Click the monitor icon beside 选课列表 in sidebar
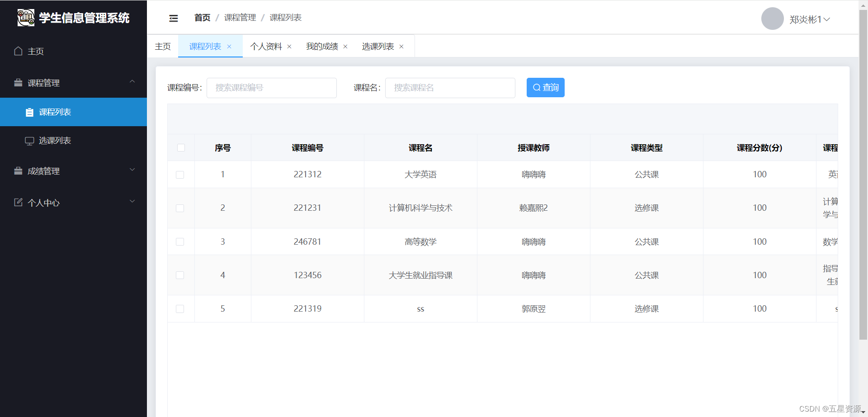 click(29, 141)
